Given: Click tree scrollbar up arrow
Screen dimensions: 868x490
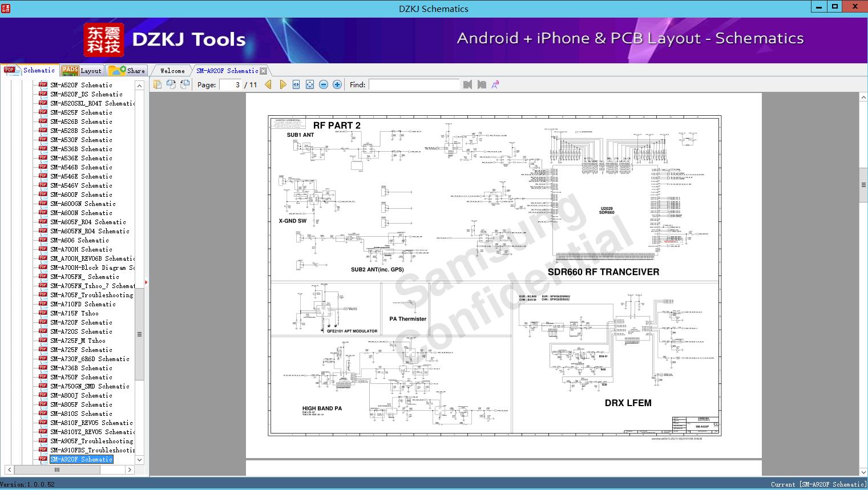Looking at the screenshot, I should coord(139,86).
